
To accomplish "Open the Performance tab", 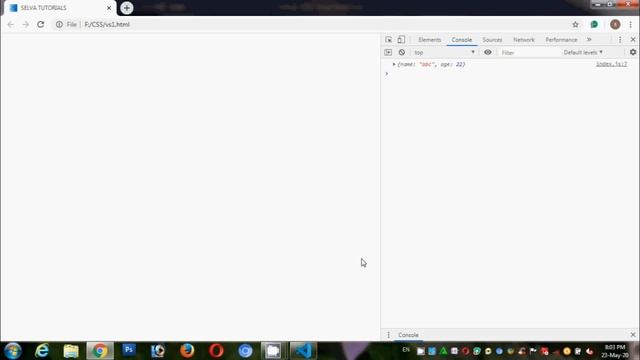I will pyautogui.click(x=561, y=40).
